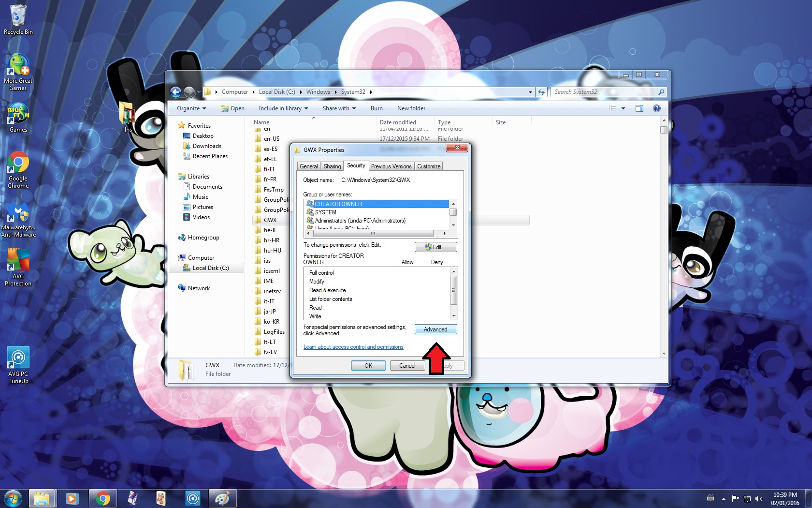Show hidden tray icons arrow
The image size is (812, 508).
(724, 498)
